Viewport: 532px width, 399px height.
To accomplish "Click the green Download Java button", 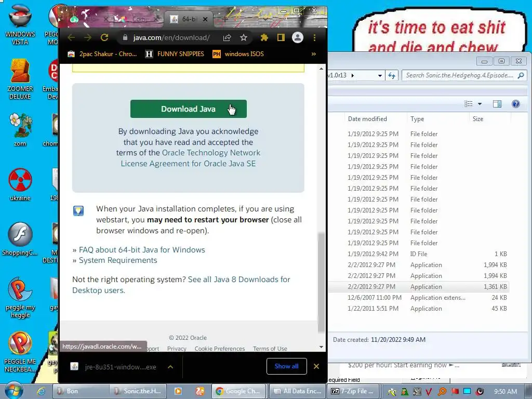I will [188, 109].
